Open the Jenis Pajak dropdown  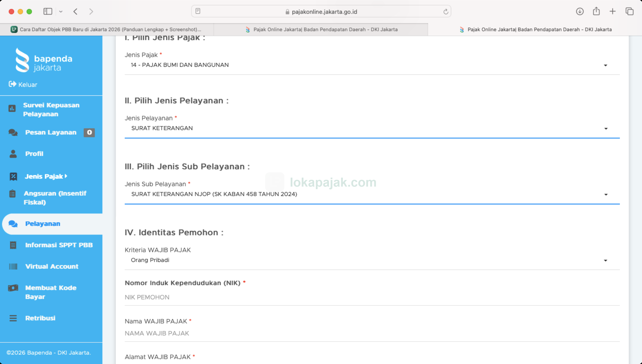click(372, 65)
